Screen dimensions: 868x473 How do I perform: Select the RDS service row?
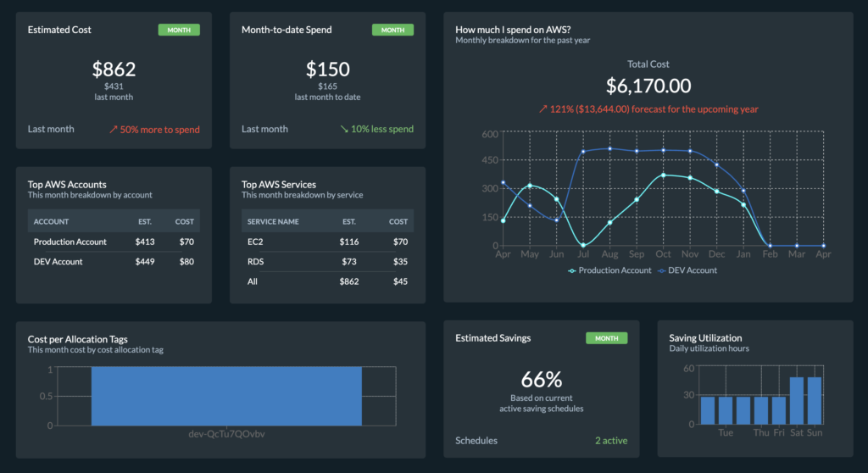tap(327, 262)
